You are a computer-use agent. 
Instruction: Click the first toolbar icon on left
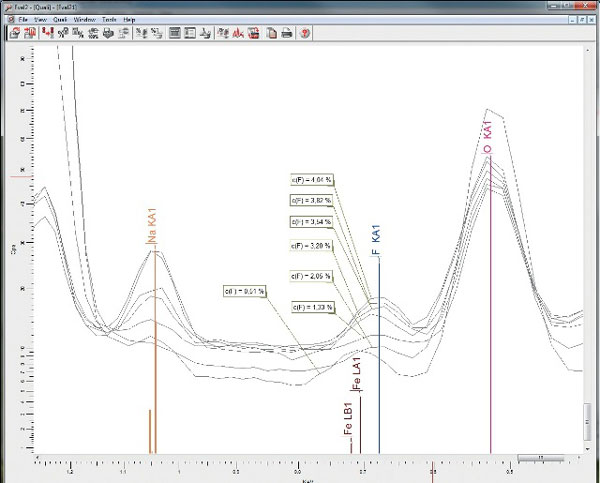coord(15,33)
